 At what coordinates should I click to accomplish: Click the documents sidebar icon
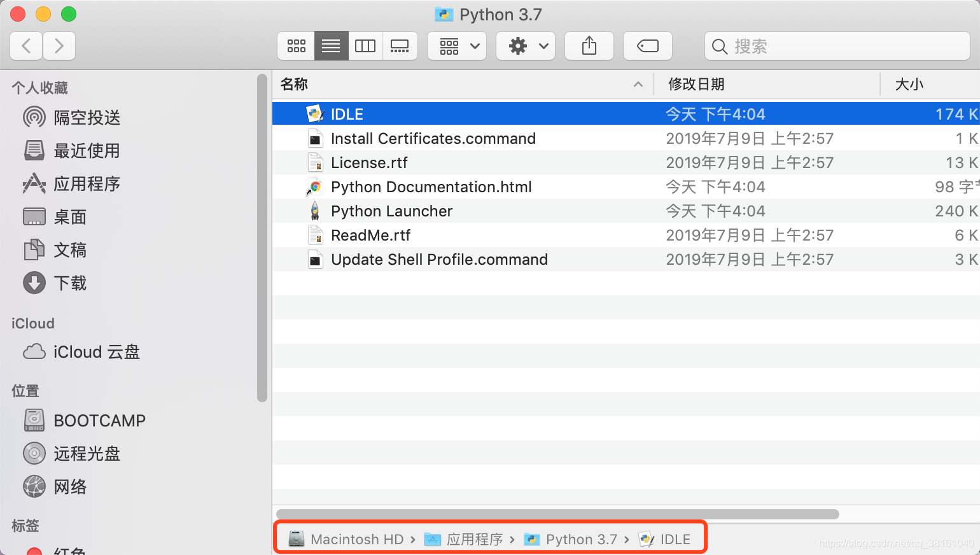pos(34,249)
